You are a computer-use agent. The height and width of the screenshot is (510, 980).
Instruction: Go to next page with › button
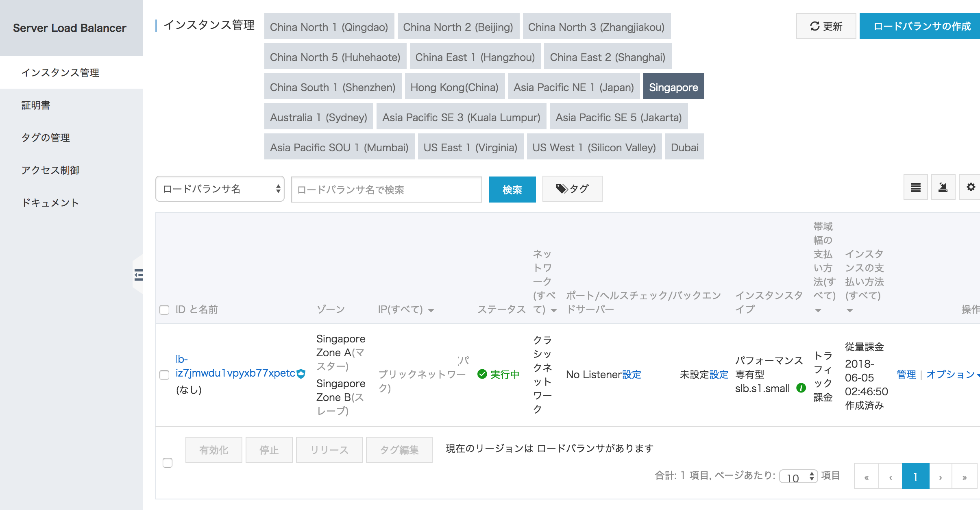[941, 477]
